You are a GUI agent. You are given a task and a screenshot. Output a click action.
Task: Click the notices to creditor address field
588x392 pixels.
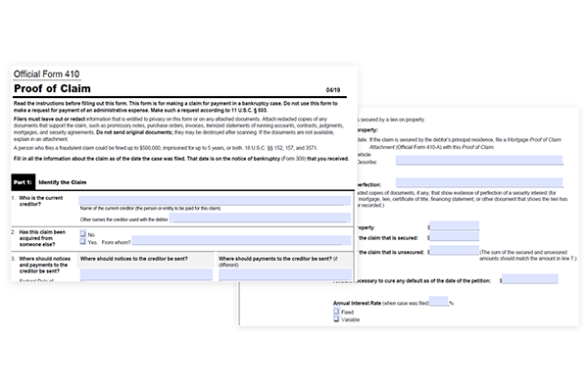tap(146, 274)
